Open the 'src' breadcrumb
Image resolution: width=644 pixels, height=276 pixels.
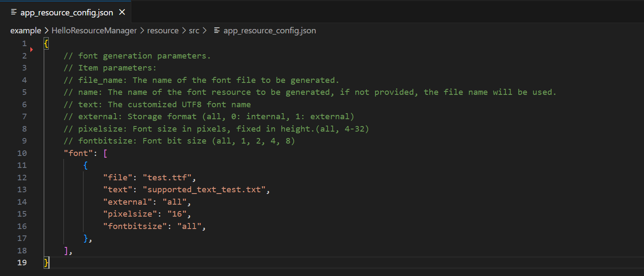(x=194, y=31)
